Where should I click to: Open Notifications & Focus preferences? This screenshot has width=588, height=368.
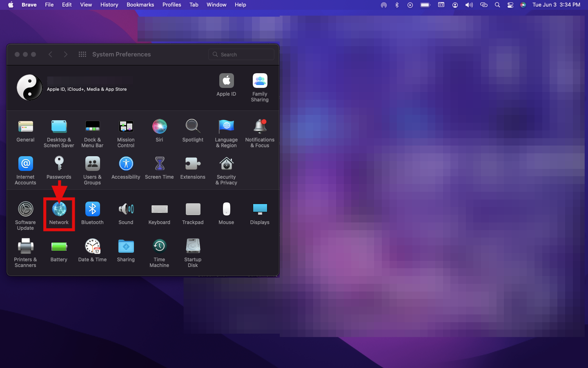(x=260, y=134)
